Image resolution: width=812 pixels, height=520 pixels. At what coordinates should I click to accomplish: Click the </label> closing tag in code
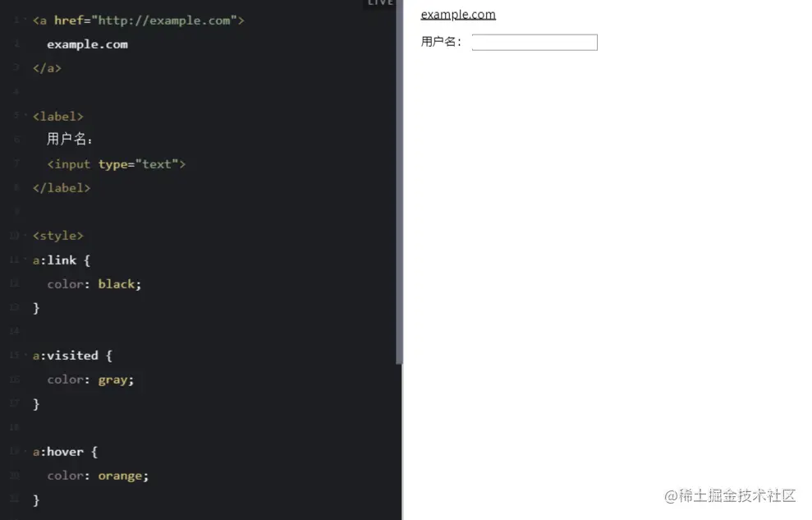click(62, 188)
